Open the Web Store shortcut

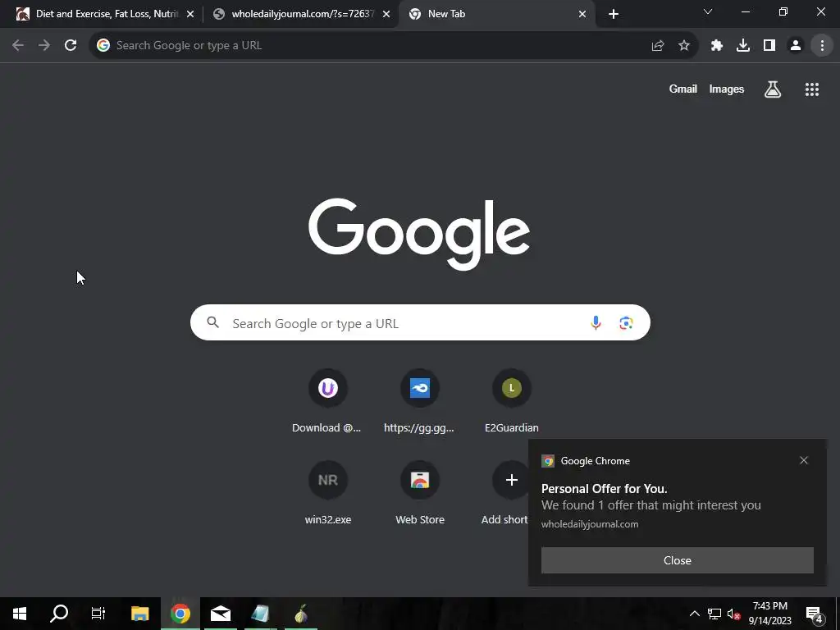click(x=419, y=493)
